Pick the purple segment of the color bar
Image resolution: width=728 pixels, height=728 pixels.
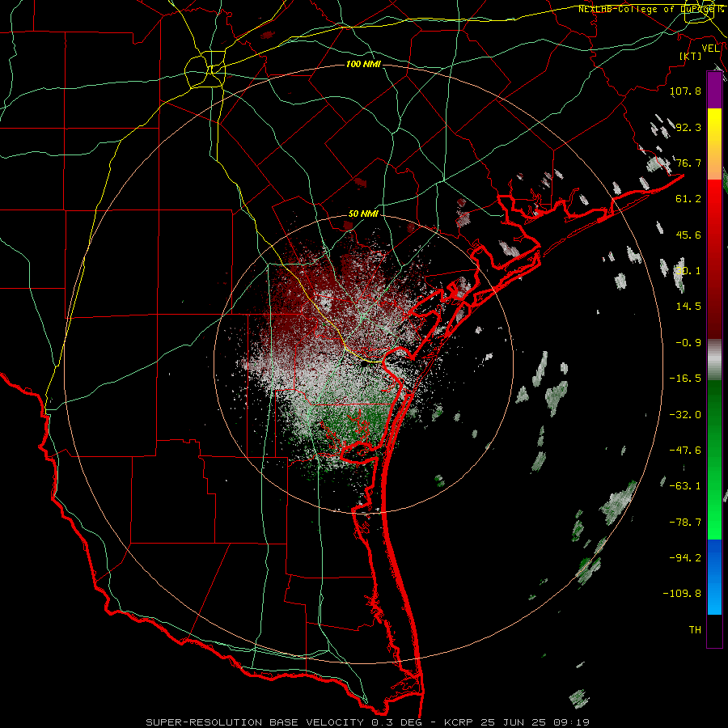pos(714,90)
